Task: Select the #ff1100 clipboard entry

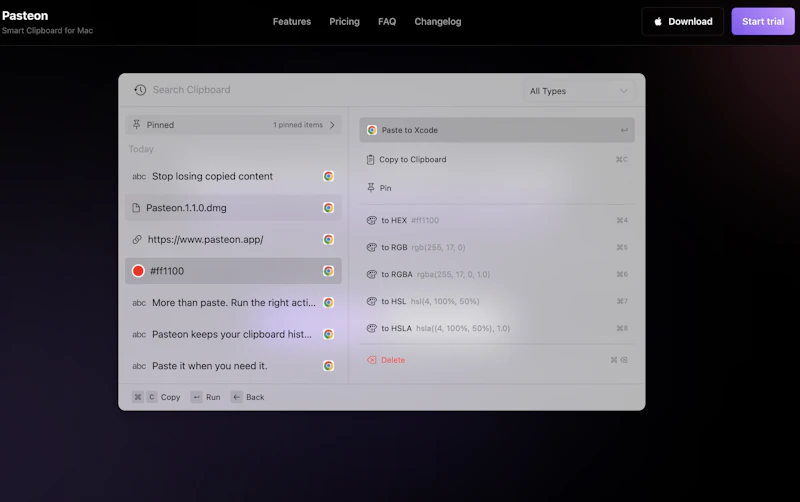Action: (x=233, y=271)
